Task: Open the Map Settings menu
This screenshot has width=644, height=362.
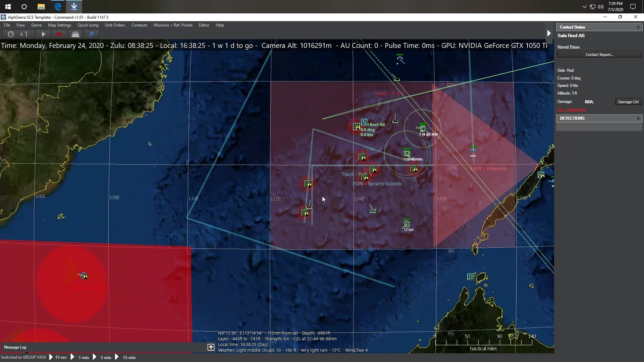Action: tap(59, 25)
